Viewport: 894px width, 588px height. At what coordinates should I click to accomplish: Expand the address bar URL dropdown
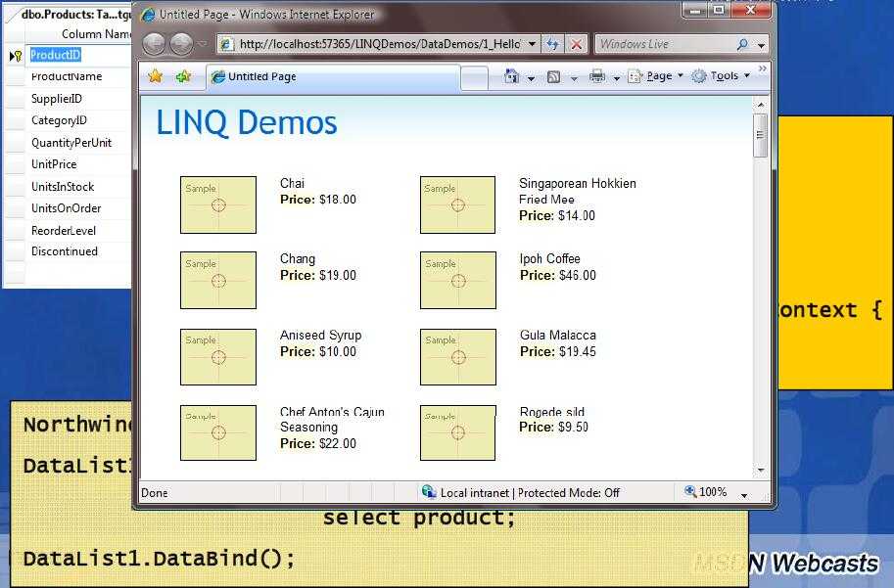532,44
